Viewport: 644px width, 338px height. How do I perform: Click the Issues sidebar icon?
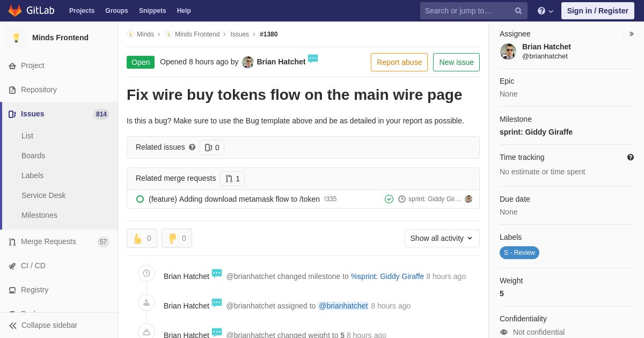point(12,114)
